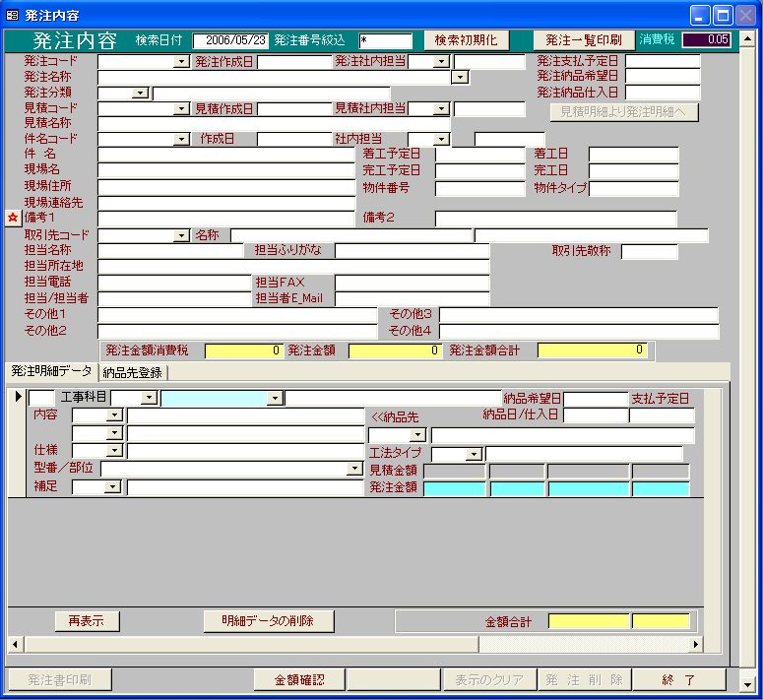Click the first yellow 金額合計 field
The height and width of the screenshot is (700, 763).
(589, 621)
